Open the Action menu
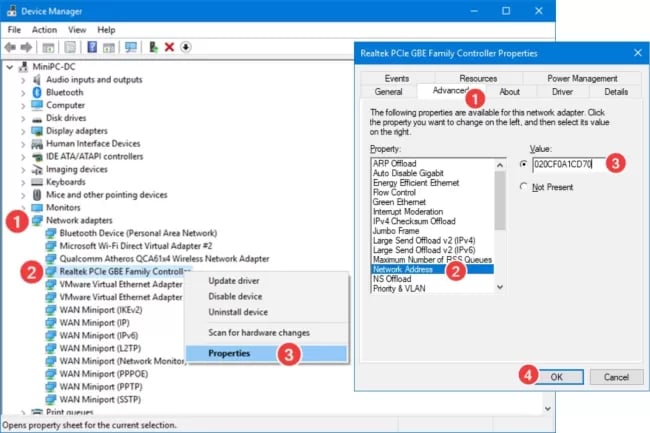 [44, 30]
